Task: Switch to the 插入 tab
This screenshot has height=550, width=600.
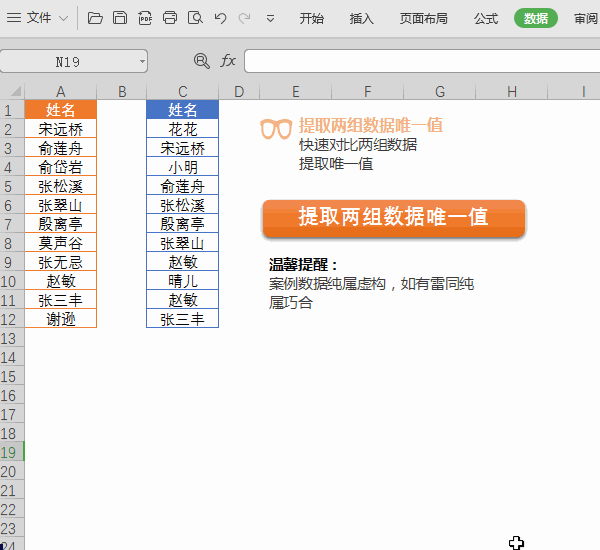Action: point(361,18)
